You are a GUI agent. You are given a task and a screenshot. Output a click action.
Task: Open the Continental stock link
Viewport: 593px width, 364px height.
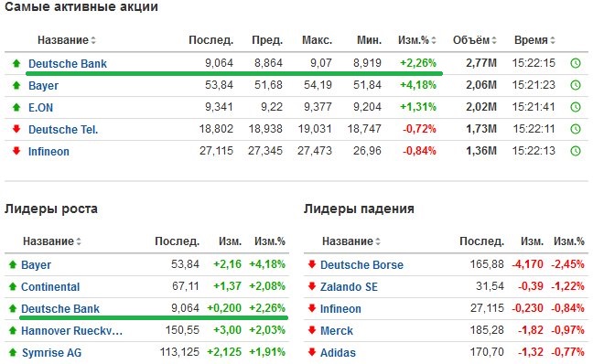(x=50, y=287)
